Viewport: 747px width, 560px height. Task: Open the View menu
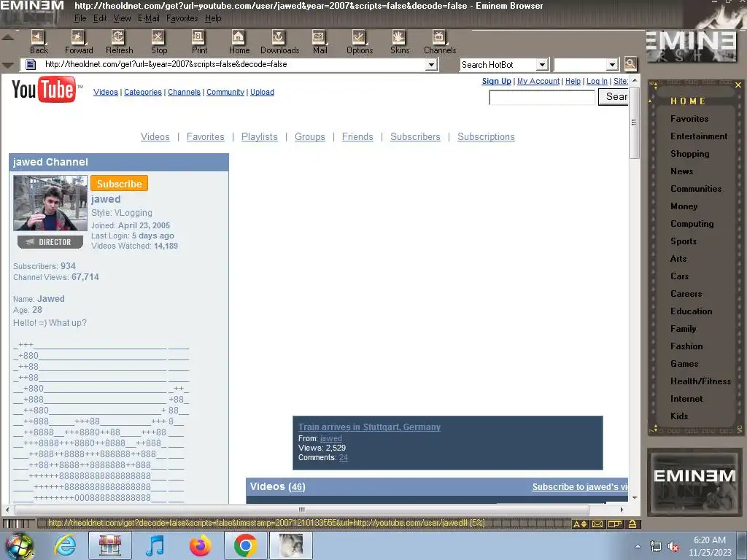click(122, 18)
